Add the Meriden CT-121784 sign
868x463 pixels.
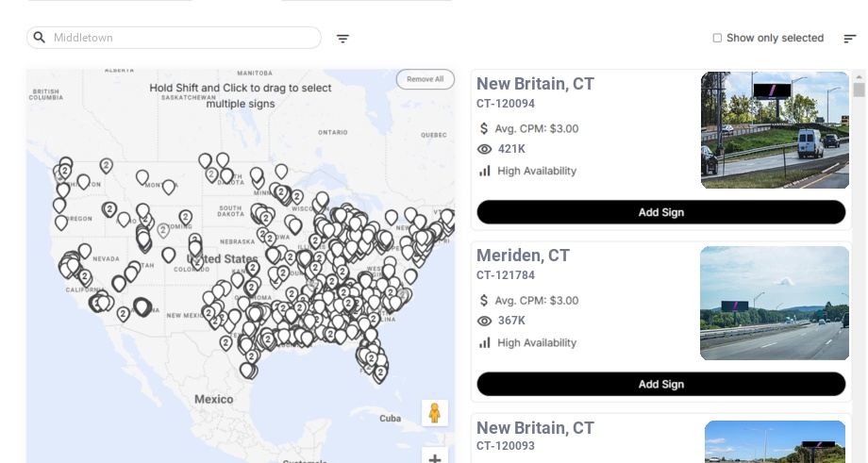[660, 384]
